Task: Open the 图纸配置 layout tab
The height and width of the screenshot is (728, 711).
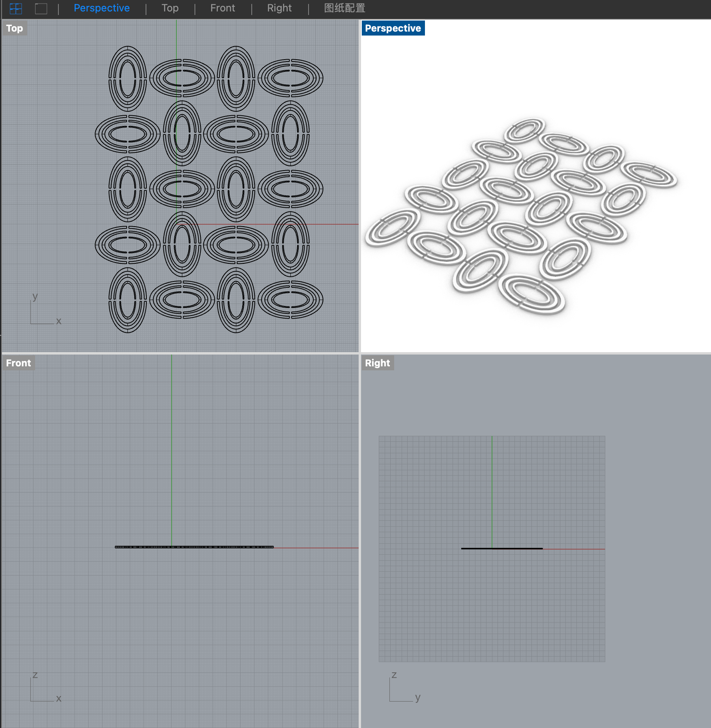Action: (x=344, y=8)
